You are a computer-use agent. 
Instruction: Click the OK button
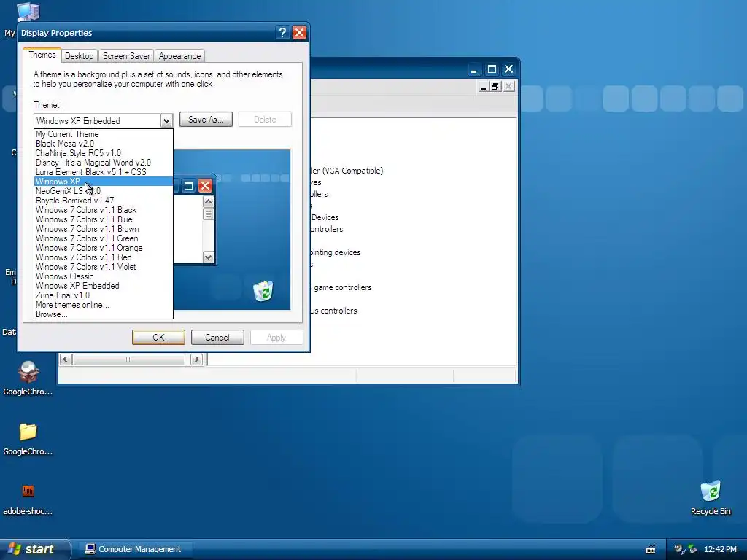pos(158,337)
